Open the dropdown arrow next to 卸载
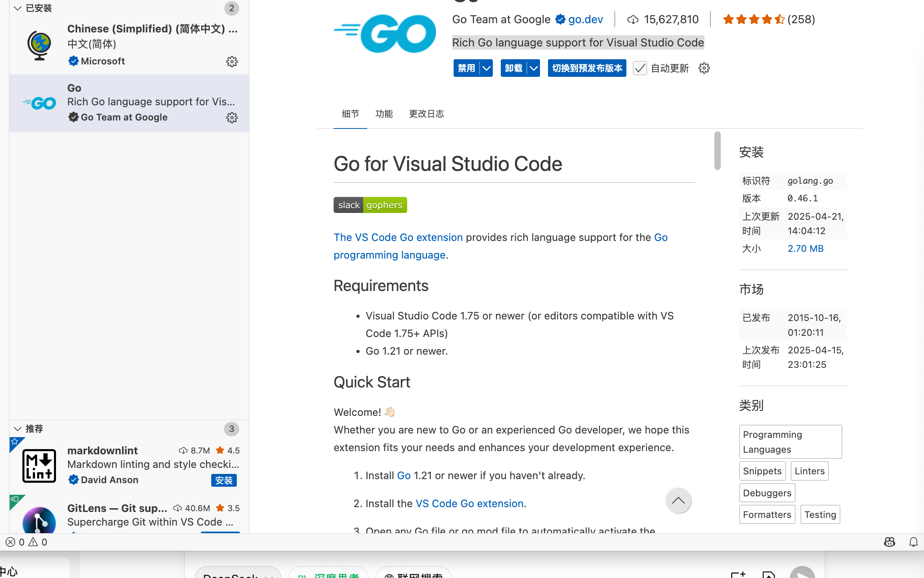 click(534, 68)
